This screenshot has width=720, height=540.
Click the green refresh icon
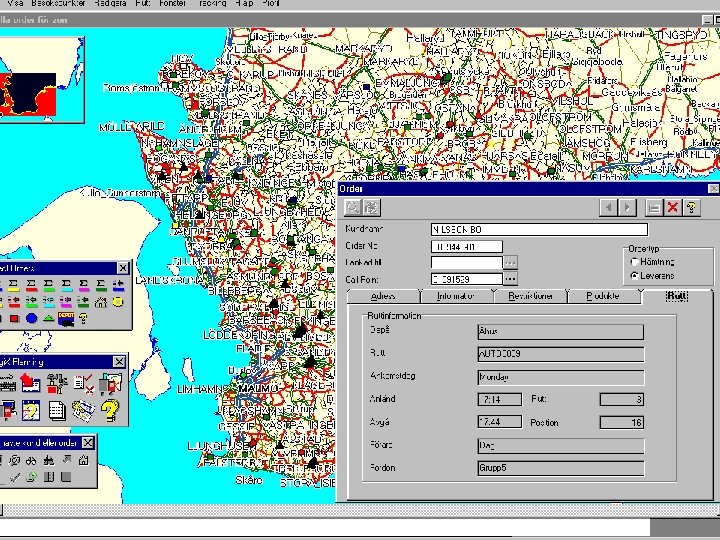pyautogui.click(x=31, y=477)
